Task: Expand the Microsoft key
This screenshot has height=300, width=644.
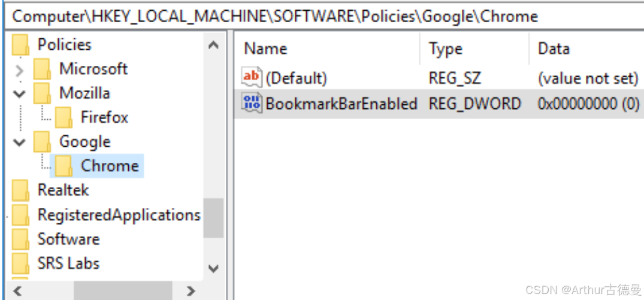Action: click(x=19, y=70)
